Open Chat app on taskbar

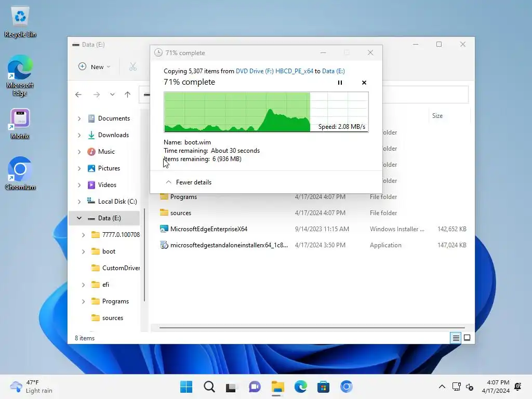255,387
